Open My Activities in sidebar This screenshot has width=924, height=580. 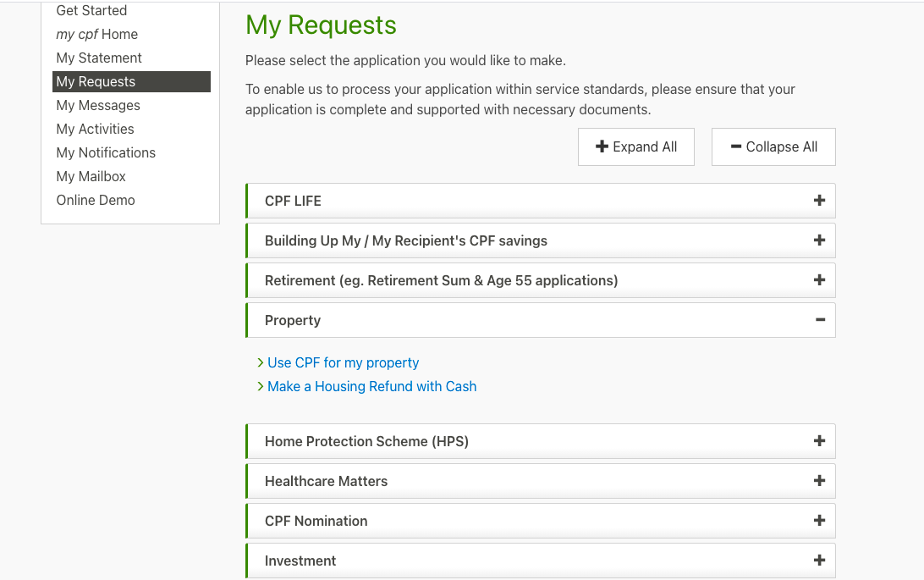pos(95,129)
